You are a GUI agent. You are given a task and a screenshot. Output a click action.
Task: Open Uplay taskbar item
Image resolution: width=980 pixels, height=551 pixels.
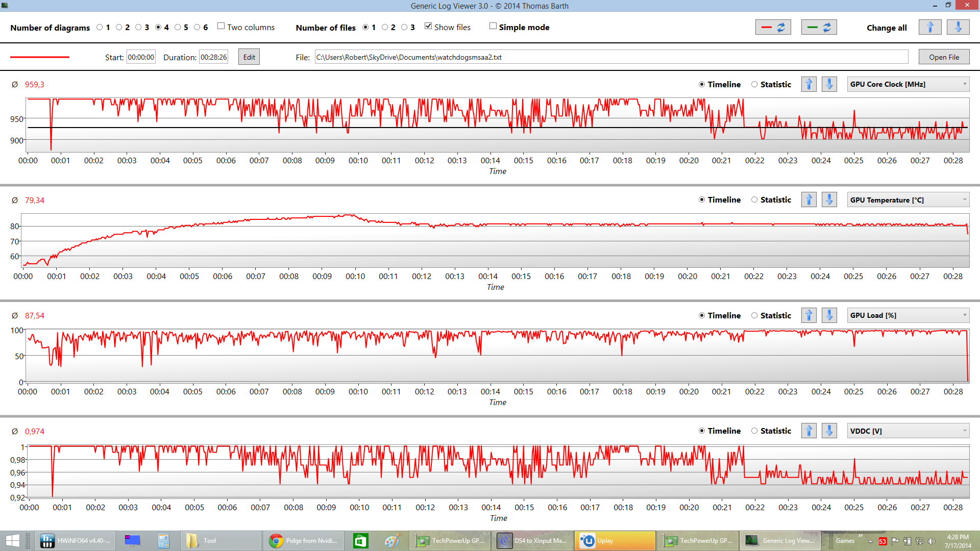(x=615, y=541)
